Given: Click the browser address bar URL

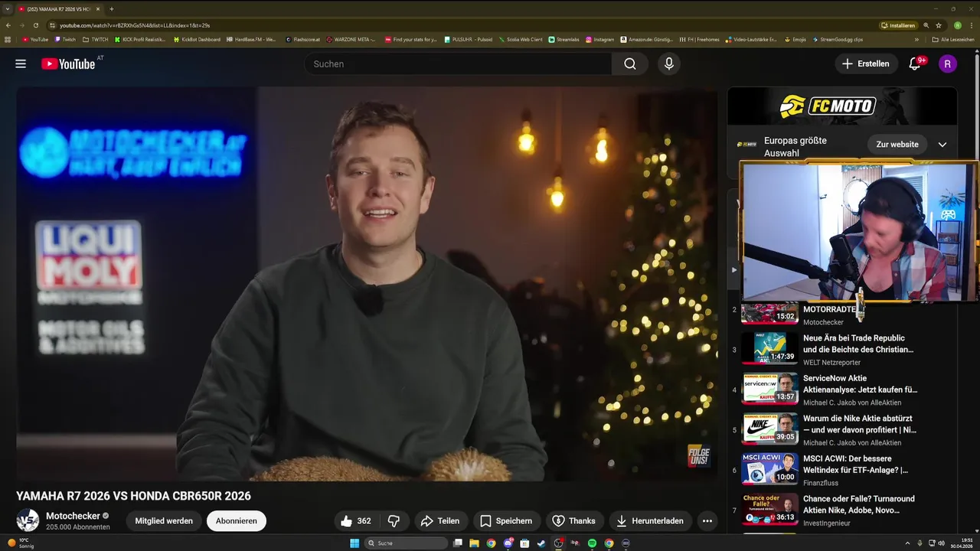Looking at the screenshot, I should [135, 25].
